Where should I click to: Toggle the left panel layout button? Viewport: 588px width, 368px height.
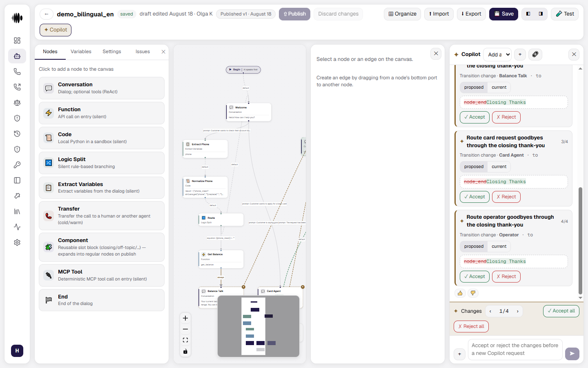point(528,14)
